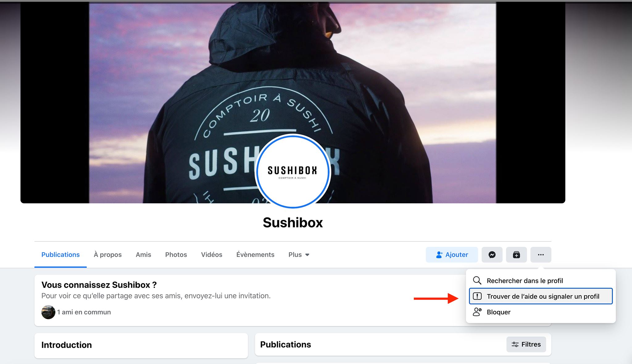Select the Publications tab
This screenshot has width=632, height=364.
(x=60, y=254)
